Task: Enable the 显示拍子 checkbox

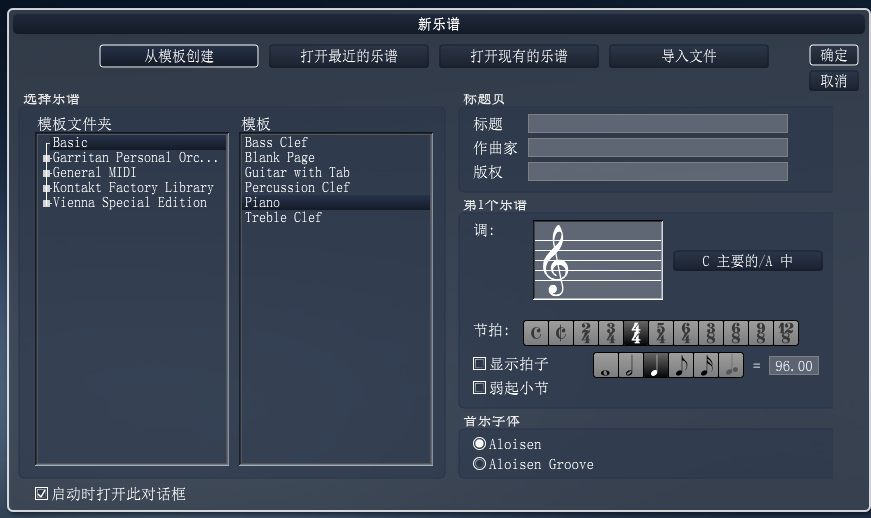Action: [480, 364]
